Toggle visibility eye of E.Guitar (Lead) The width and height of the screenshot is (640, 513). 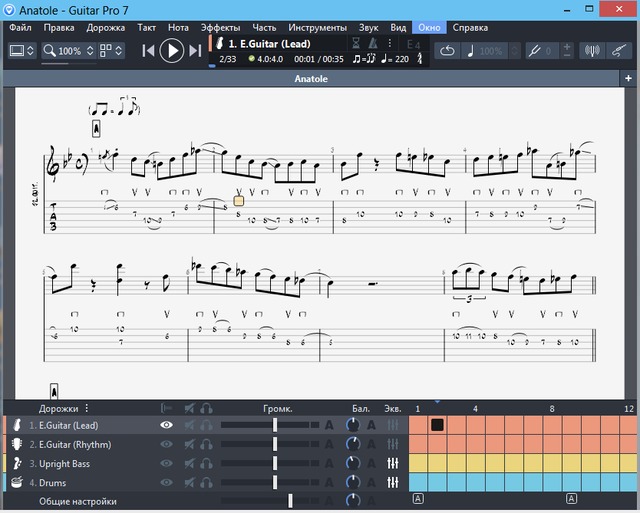coord(166,425)
